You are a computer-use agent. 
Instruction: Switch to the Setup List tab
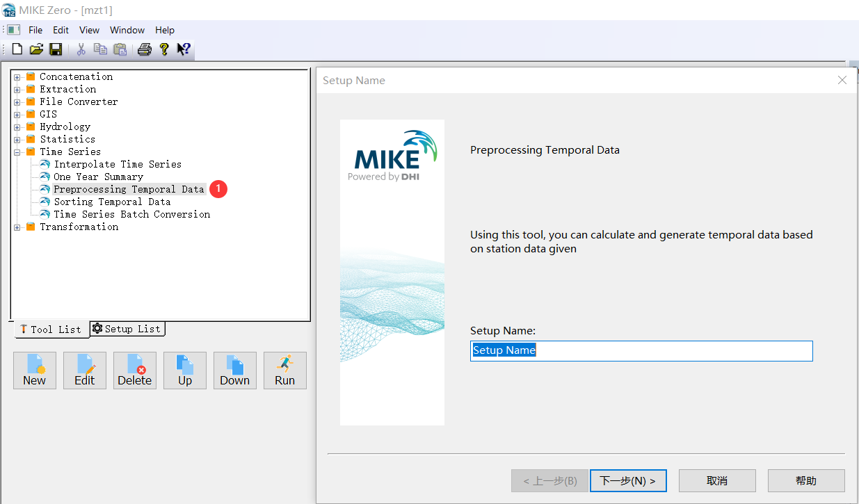[127, 328]
